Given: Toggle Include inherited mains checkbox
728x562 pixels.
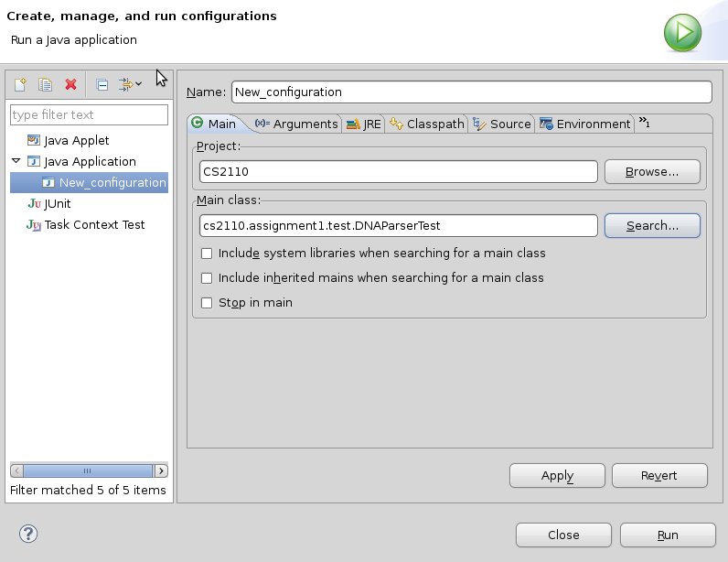Looking at the screenshot, I should tap(207, 278).
